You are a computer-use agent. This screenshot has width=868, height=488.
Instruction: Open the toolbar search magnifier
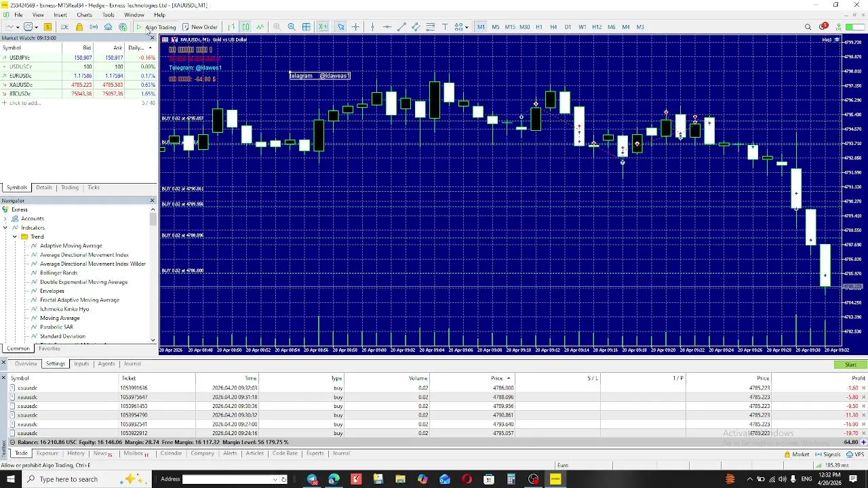tap(808, 27)
